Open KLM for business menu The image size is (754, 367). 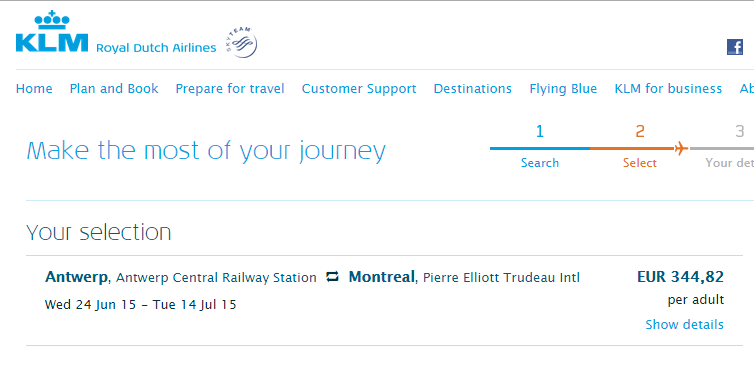click(x=668, y=89)
